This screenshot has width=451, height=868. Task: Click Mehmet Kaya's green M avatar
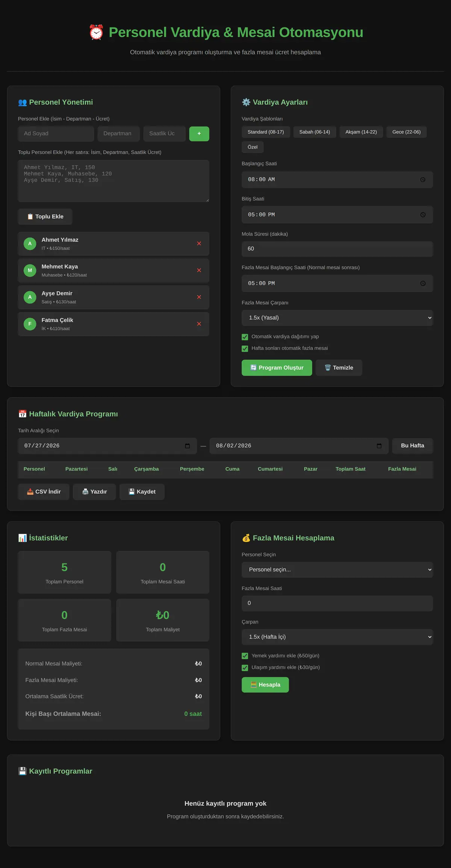click(x=30, y=270)
